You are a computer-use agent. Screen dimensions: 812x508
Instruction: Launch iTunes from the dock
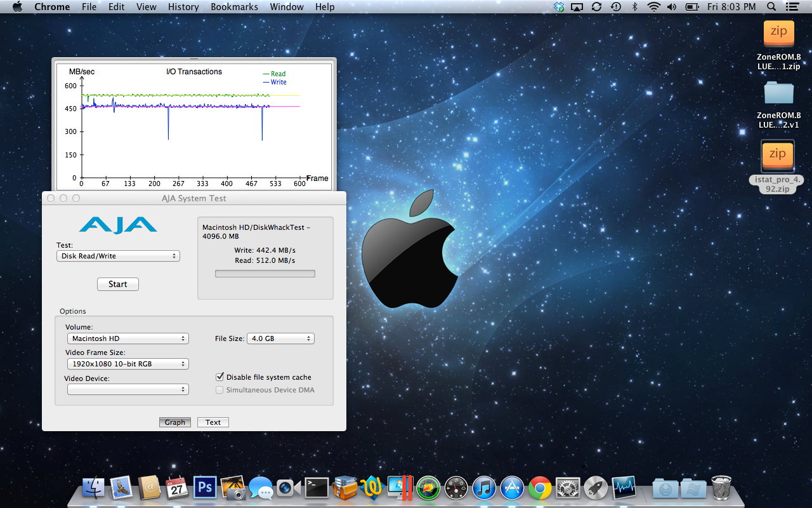point(484,488)
